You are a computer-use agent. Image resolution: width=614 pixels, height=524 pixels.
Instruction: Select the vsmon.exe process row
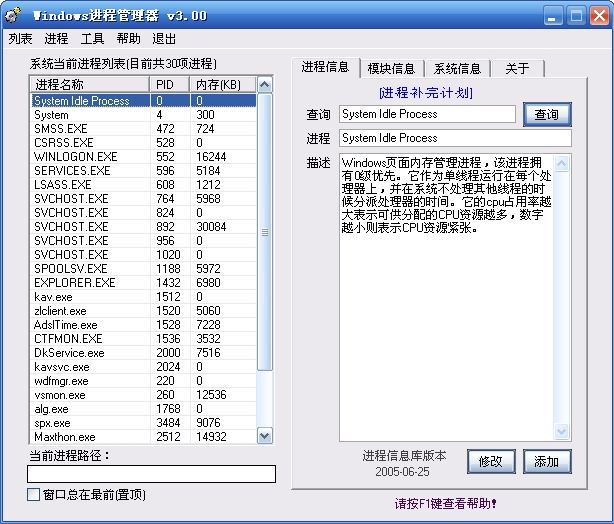pyautogui.click(x=144, y=395)
